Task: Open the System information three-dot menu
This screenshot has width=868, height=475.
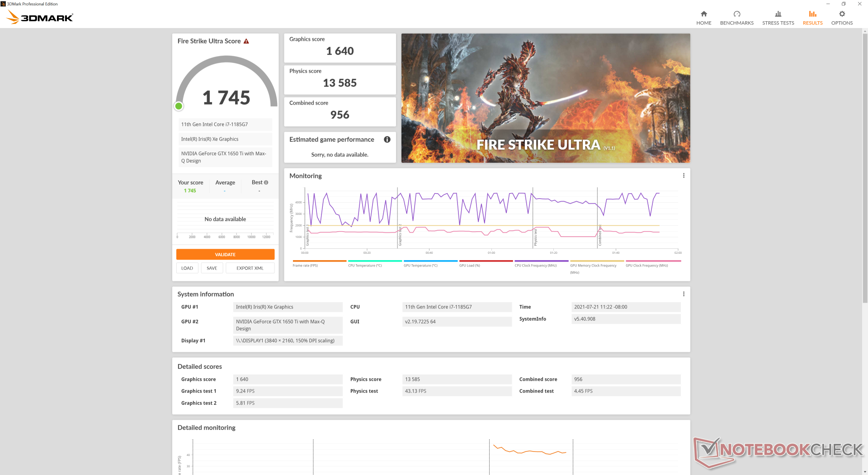Action: point(684,294)
